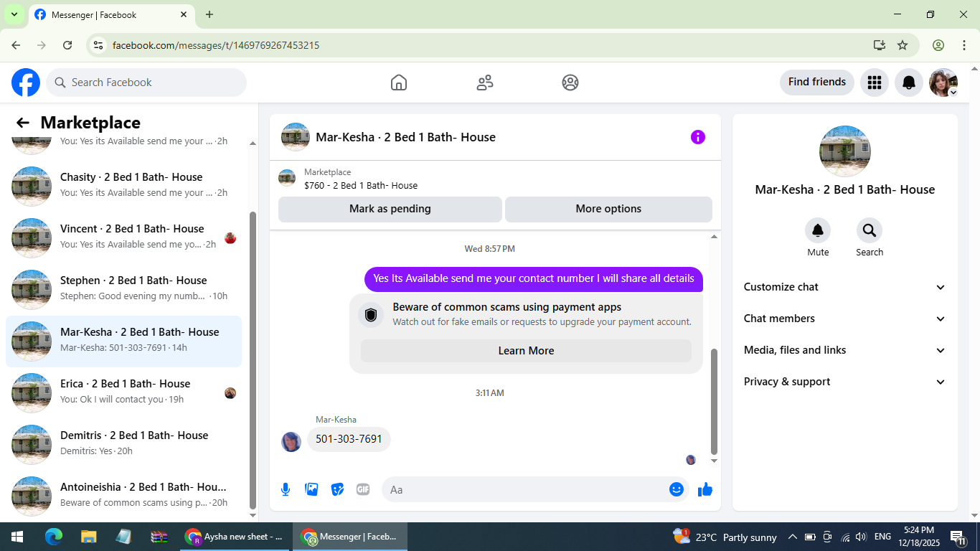
Task: Go back using the Marketplace back arrow
Action: point(23,123)
